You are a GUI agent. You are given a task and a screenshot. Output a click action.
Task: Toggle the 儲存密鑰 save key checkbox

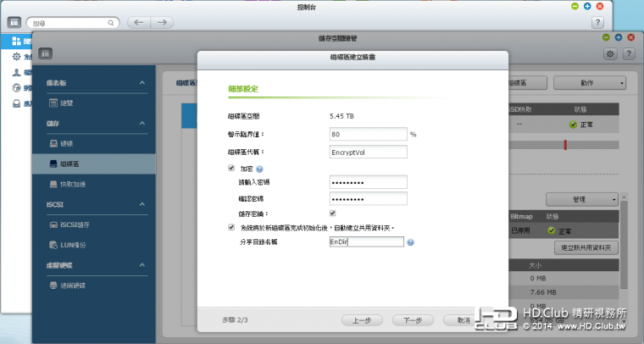333,213
